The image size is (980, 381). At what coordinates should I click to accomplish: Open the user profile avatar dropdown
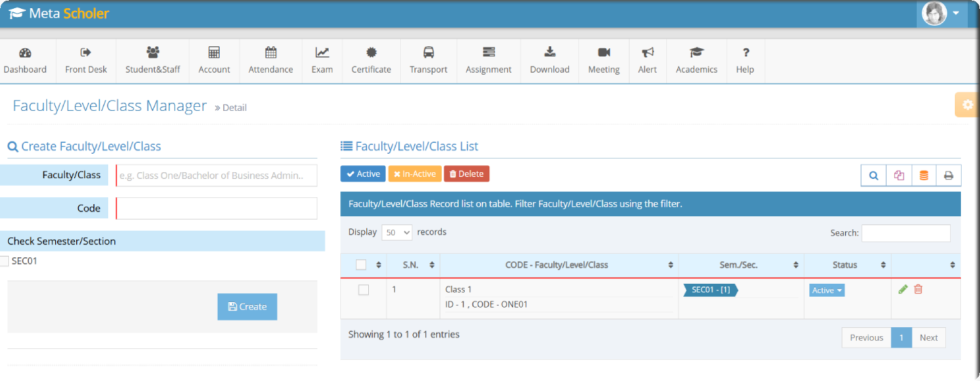pyautogui.click(x=941, y=13)
